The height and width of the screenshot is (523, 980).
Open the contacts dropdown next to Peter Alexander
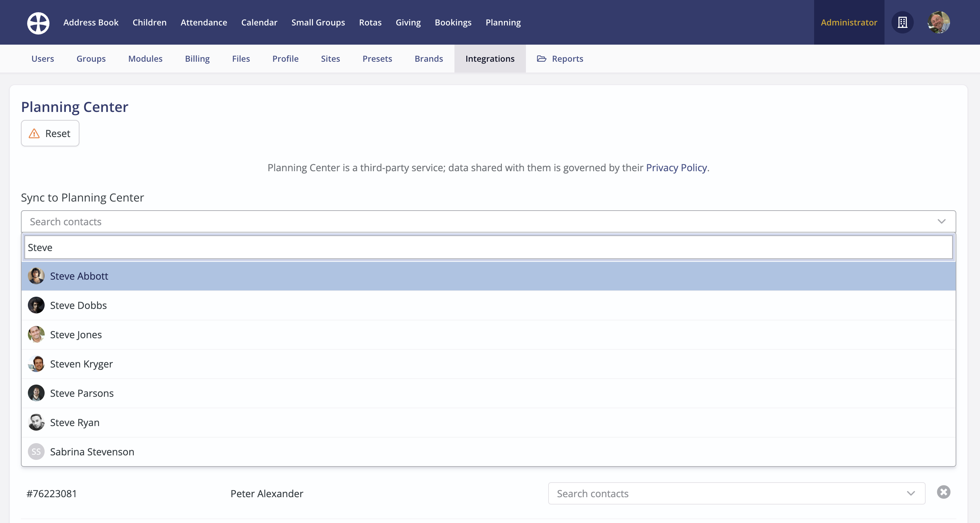coord(911,493)
